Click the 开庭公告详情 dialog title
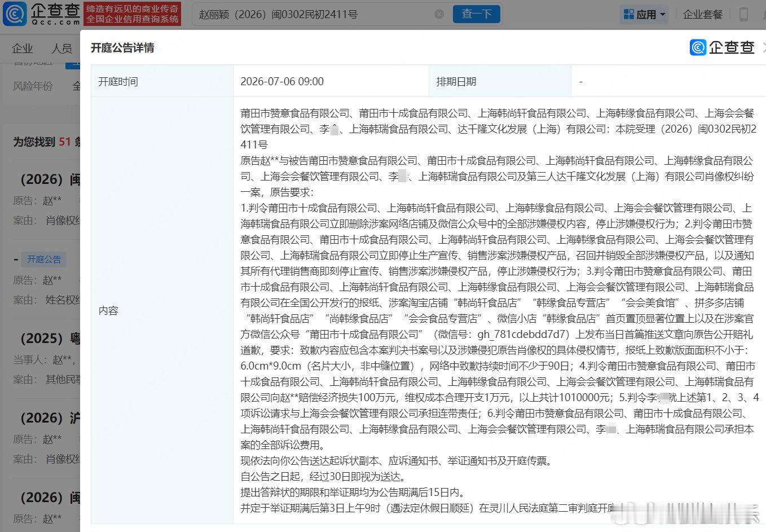 (122, 48)
